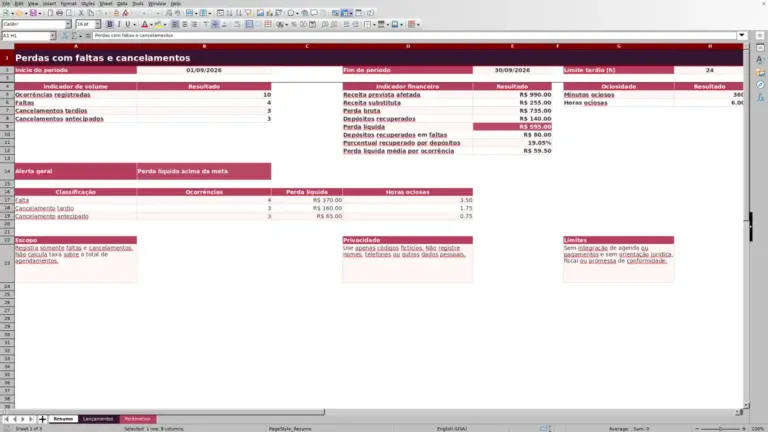
Task: Click the Clear direct formatting icon
Action: 125,13
